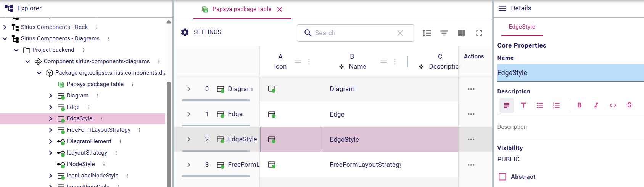
Task: Collapse Sirius Components - Diagrams tree node
Action: click(5, 38)
